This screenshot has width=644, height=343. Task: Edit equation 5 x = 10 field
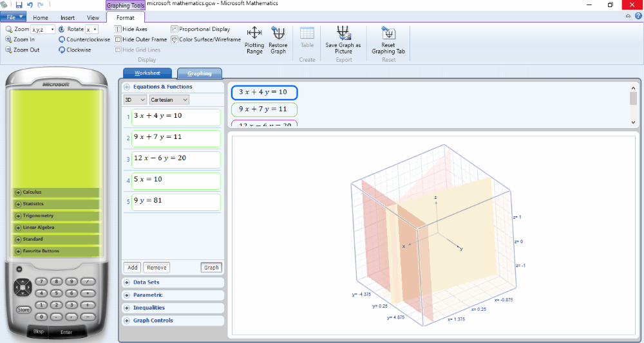pos(176,181)
